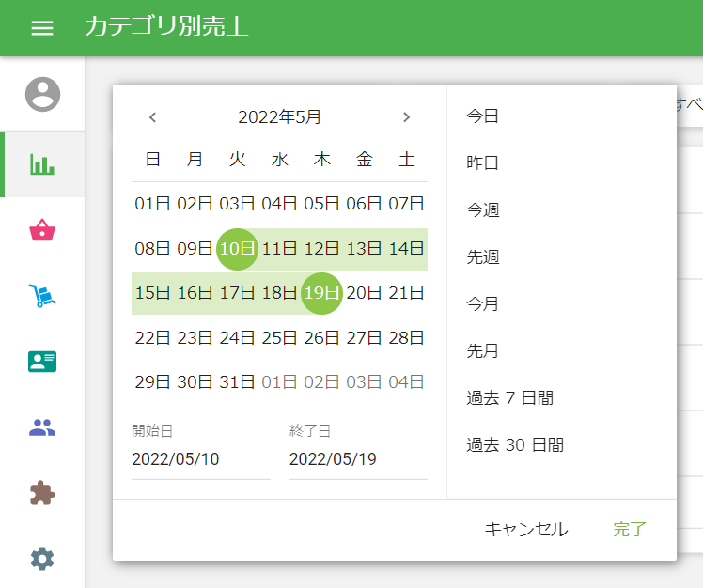Open the teal contact card icon
703x588 pixels.
pyautogui.click(x=42, y=362)
